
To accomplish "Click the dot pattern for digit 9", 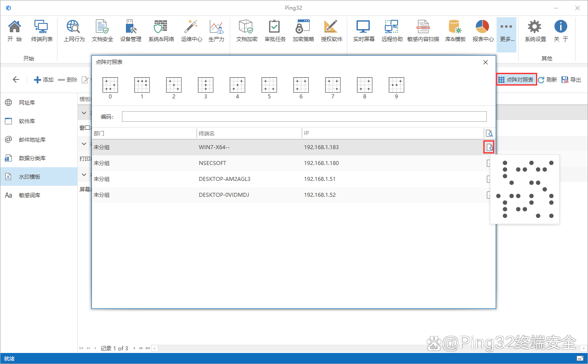I will 396,85.
